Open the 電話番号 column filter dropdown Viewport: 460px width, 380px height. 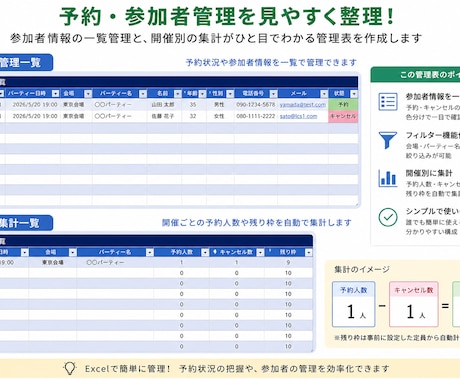pyautogui.click(x=273, y=94)
